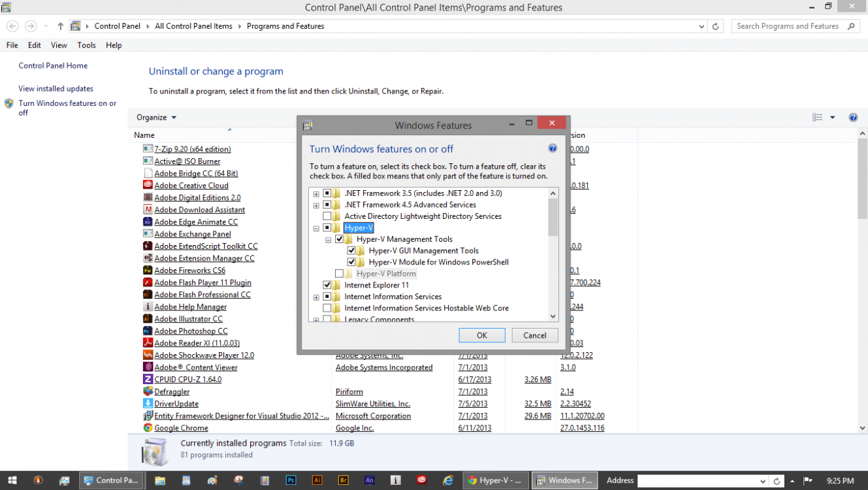Refresh the Programs and Features address bar
This screenshot has width=868, height=490.
[716, 26]
